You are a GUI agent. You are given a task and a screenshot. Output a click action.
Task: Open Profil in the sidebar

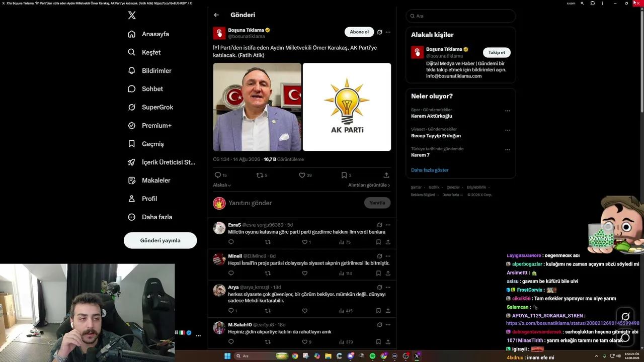click(142, 199)
